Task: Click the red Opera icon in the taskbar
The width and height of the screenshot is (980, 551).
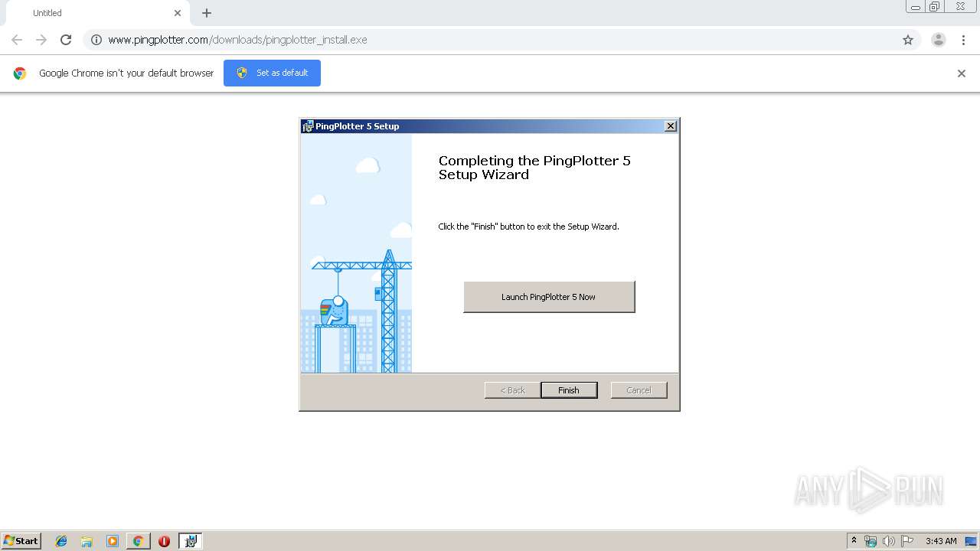Action: coord(164,541)
